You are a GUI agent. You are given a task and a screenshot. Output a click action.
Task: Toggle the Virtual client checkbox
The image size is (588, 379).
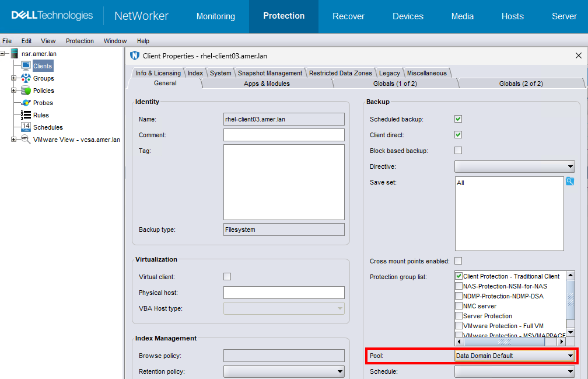click(x=228, y=277)
